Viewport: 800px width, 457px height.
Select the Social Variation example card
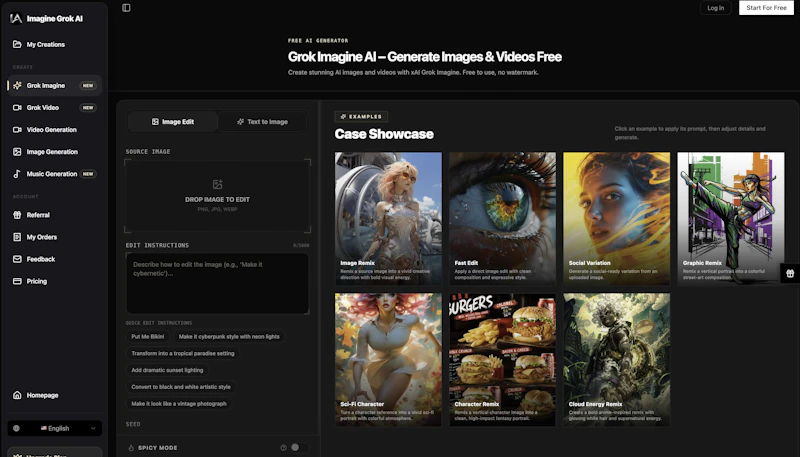coord(616,218)
